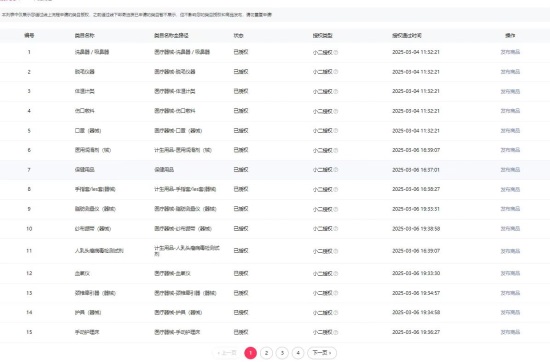Click info icon beside 小二授权 in row 1

point(336,52)
